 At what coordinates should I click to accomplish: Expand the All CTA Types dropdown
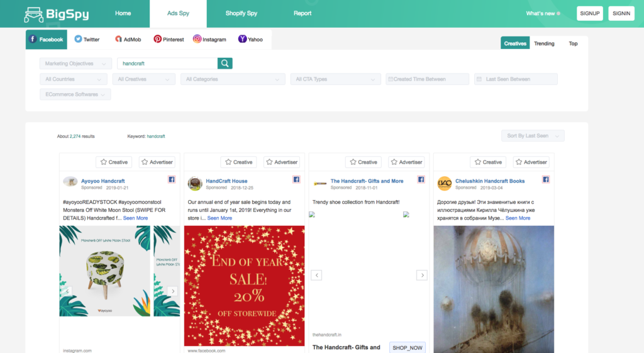[336, 79]
